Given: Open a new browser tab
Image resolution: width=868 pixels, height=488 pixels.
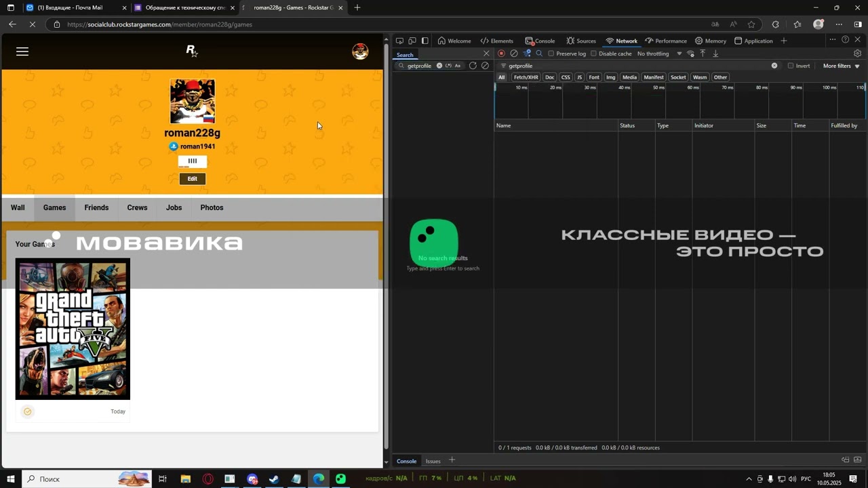Looking at the screenshot, I should 357,7.
